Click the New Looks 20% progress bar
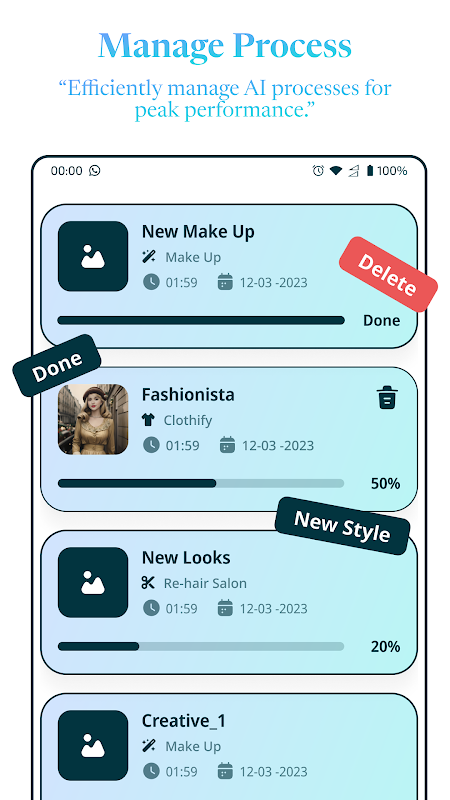 point(201,646)
